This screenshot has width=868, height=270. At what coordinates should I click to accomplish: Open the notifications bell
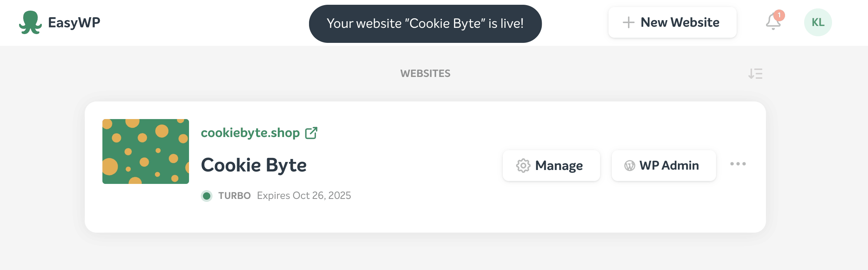(773, 23)
